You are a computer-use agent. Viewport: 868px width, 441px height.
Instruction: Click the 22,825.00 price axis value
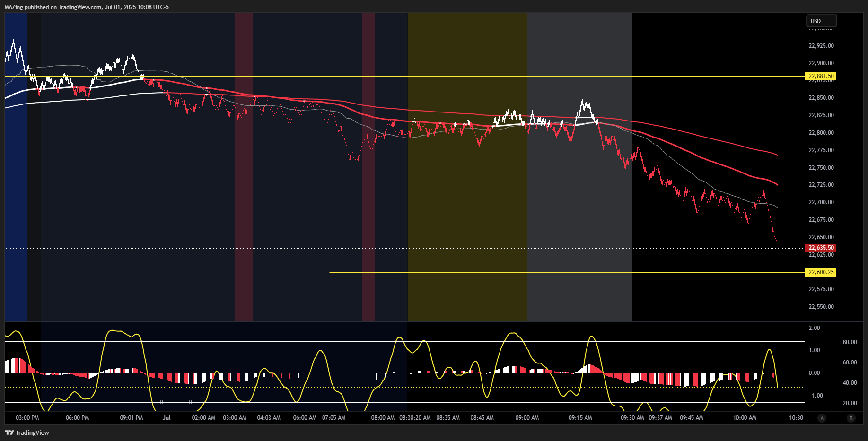[x=821, y=115]
